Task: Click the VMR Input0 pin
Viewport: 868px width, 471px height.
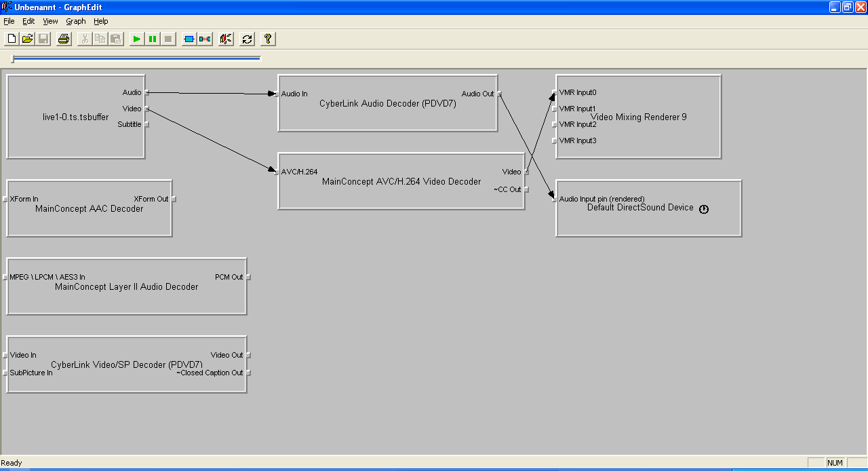Action: [555, 92]
